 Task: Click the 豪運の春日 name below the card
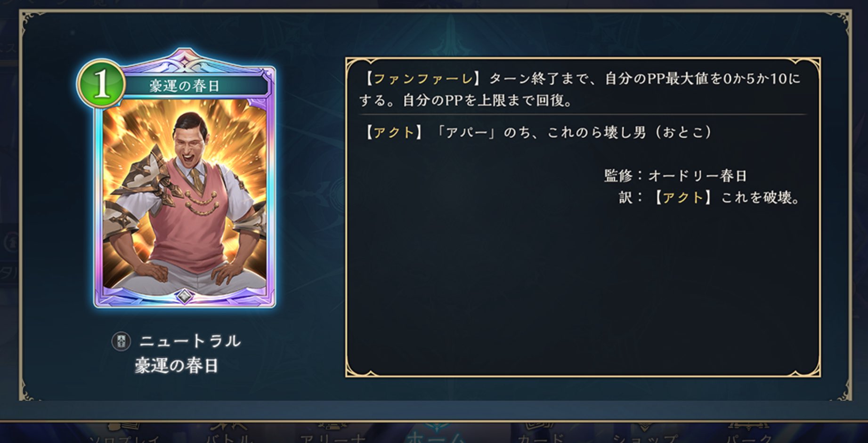click(x=176, y=366)
